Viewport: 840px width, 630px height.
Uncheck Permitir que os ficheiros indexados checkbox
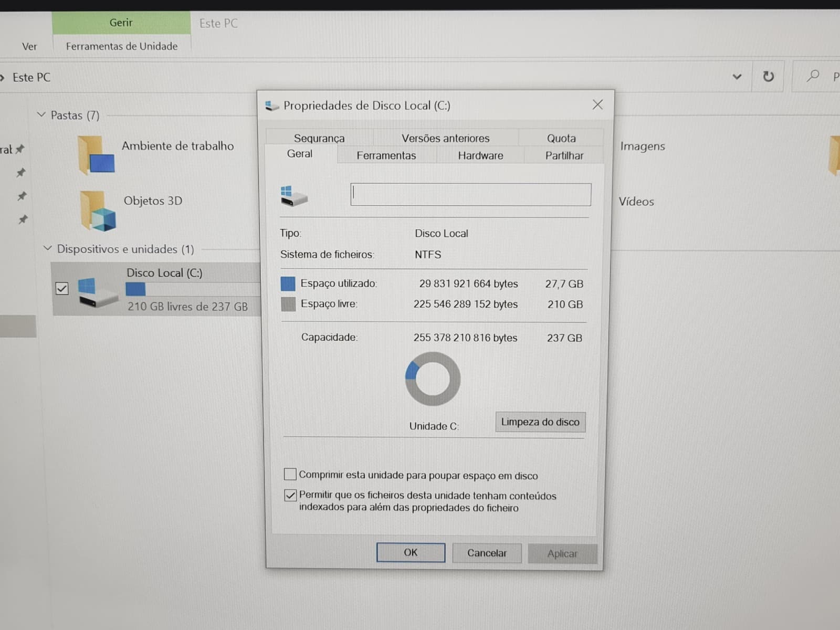[290, 495]
